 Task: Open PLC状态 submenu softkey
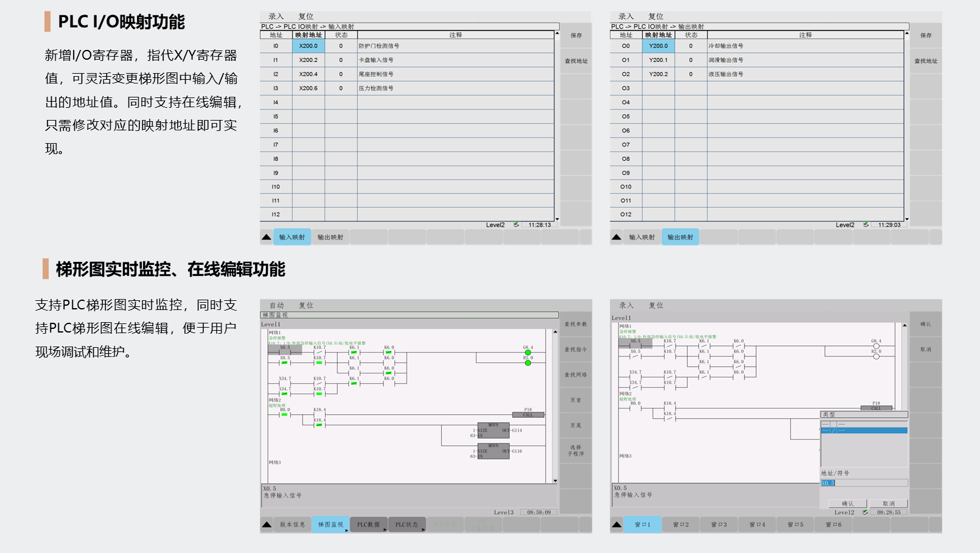click(x=407, y=524)
